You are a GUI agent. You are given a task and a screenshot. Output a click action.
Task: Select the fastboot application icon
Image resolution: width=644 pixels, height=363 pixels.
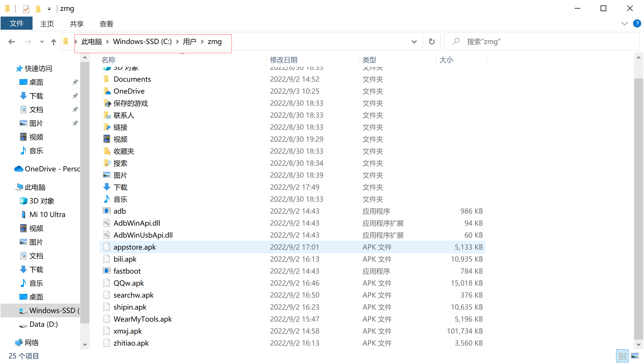107,271
